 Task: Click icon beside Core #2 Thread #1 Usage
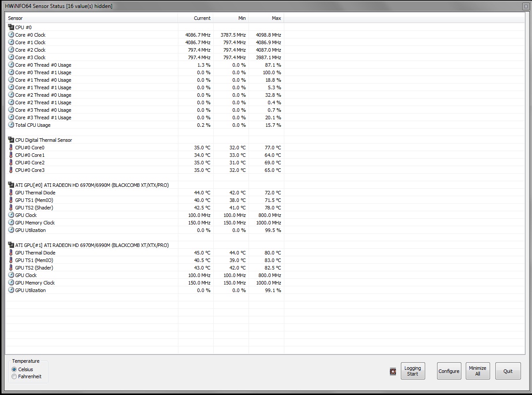coord(11,103)
